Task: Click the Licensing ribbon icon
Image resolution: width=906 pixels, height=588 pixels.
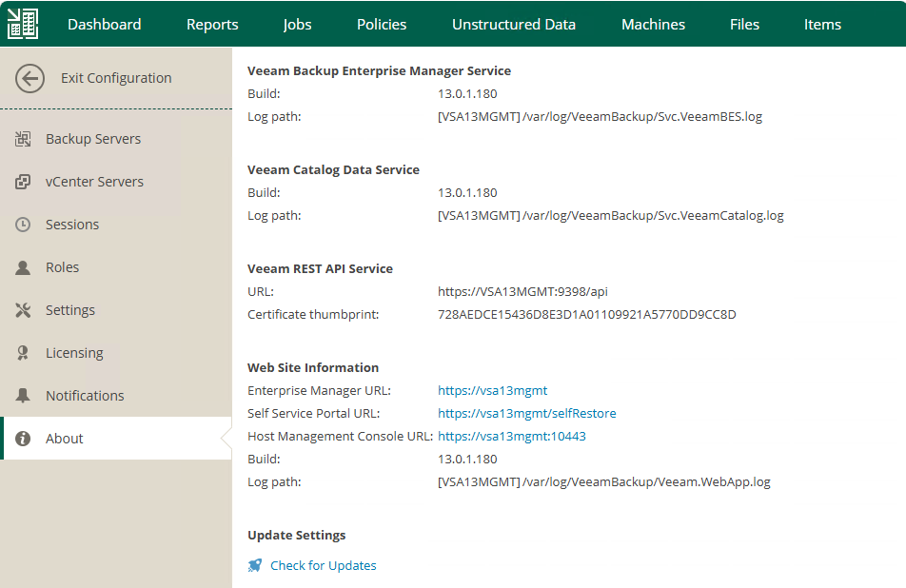Action: click(24, 353)
